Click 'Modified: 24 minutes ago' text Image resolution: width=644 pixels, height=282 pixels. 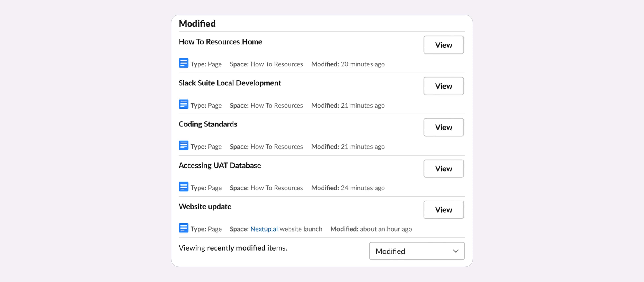348,188
